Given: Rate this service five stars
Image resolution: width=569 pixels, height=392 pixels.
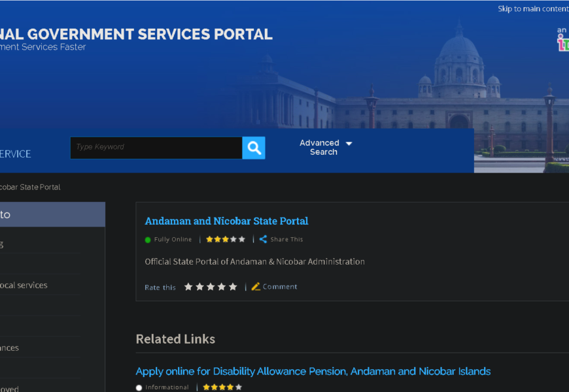Looking at the screenshot, I should pyautogui.click(x=233, y=287).
